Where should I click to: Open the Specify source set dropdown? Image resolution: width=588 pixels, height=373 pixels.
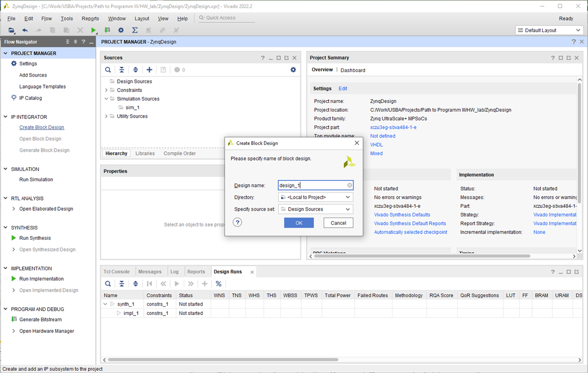[315, 209]
